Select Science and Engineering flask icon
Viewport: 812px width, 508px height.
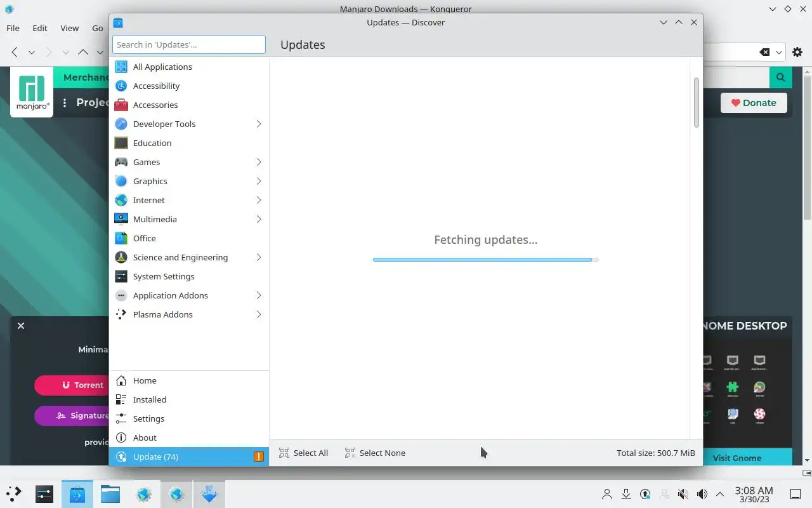coord(121,257)
